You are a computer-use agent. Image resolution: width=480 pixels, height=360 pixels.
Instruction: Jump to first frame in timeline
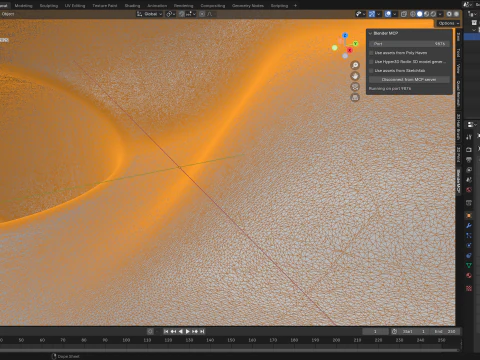166,331
